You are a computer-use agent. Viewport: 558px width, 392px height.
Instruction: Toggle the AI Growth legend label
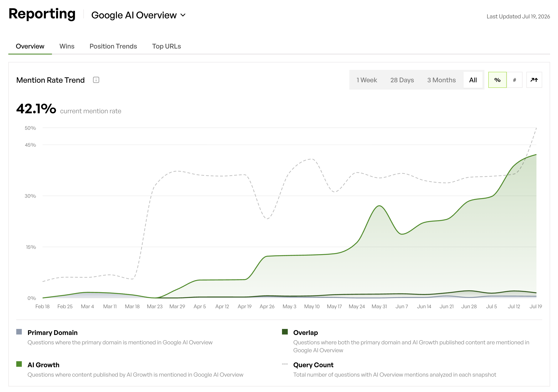[x=43, y=365]
